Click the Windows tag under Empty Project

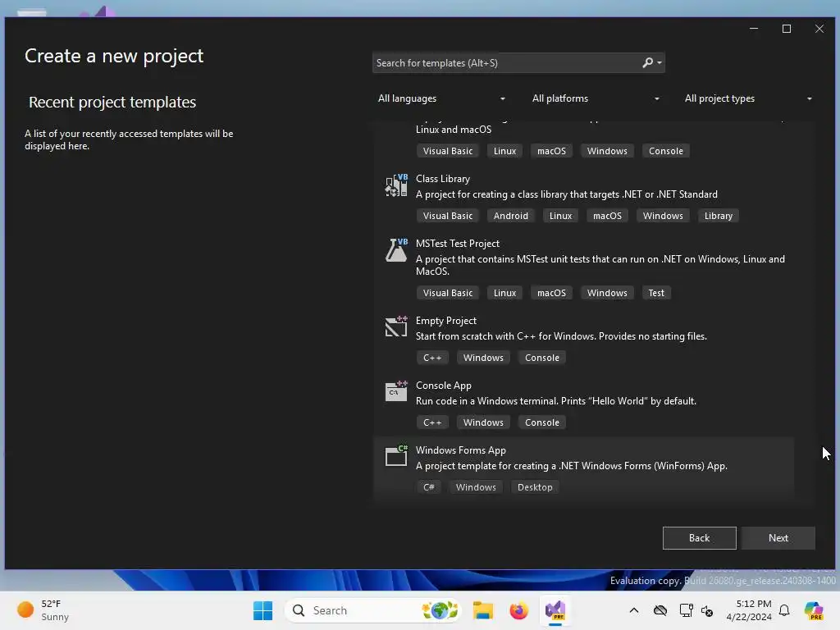(483, 358)
